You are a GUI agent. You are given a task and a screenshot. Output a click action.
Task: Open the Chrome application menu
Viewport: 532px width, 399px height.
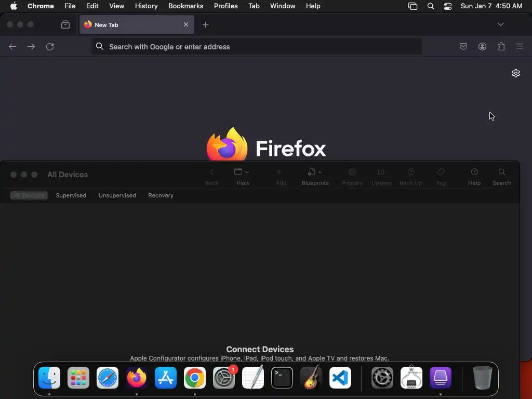pyautogui.click(x=41, y=6)
